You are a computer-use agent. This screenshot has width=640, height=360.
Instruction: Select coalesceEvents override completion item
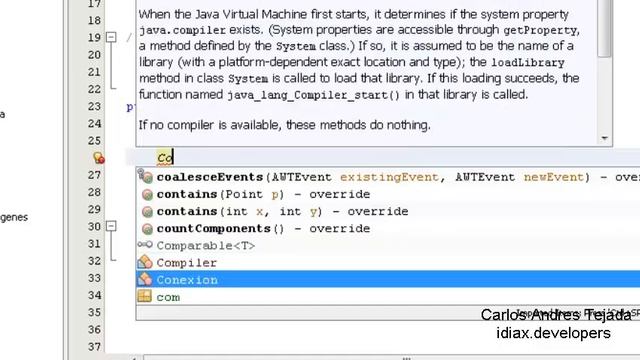pos(388,177)
